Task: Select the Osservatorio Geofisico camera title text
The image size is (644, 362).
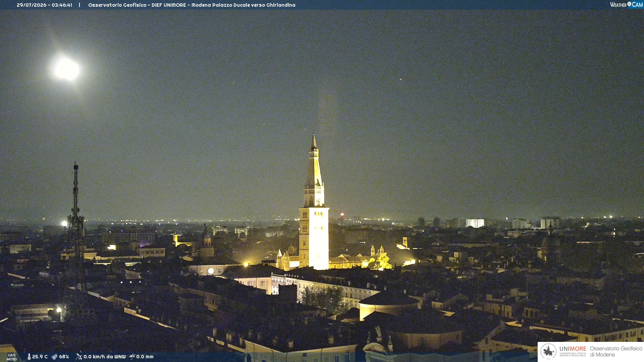Action: coord(192,5)
